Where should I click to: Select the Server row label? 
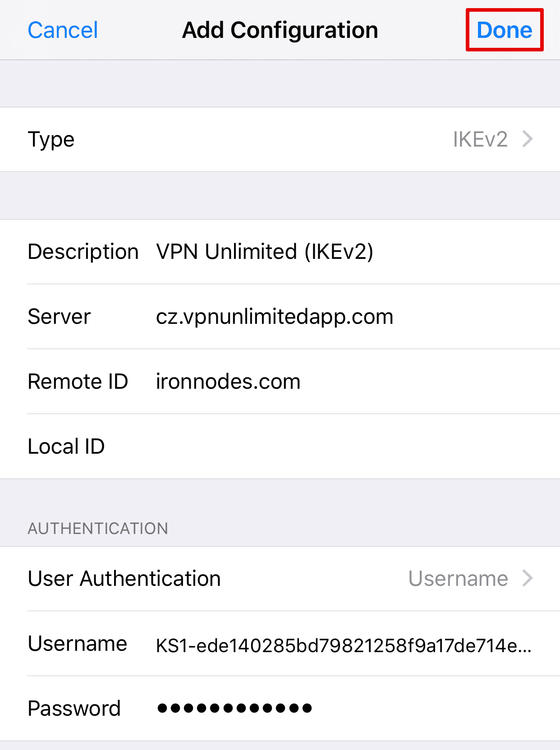pyautogui.click(x=59, y=316)
